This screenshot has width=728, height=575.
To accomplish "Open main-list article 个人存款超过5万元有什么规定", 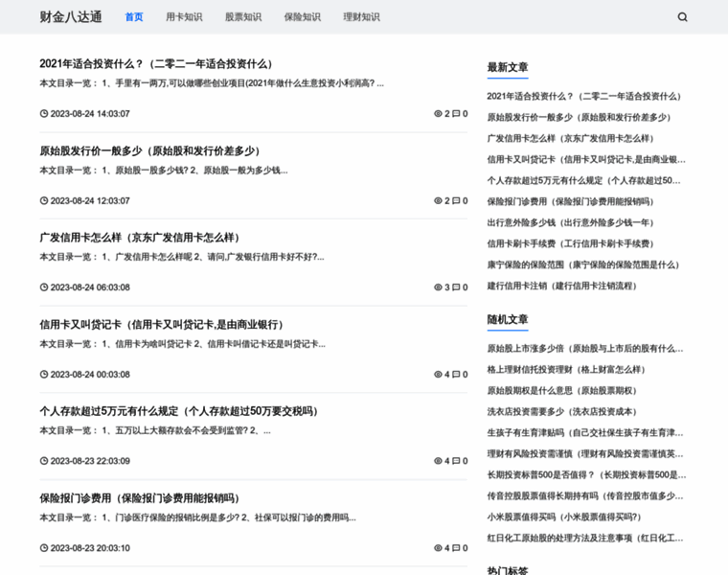I will [x=179, y=411].
